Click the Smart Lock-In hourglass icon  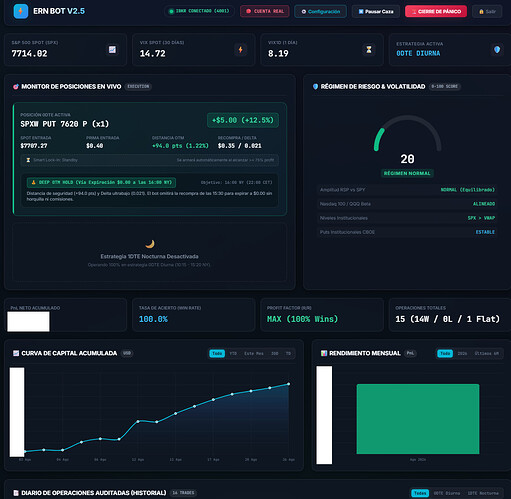28,160
